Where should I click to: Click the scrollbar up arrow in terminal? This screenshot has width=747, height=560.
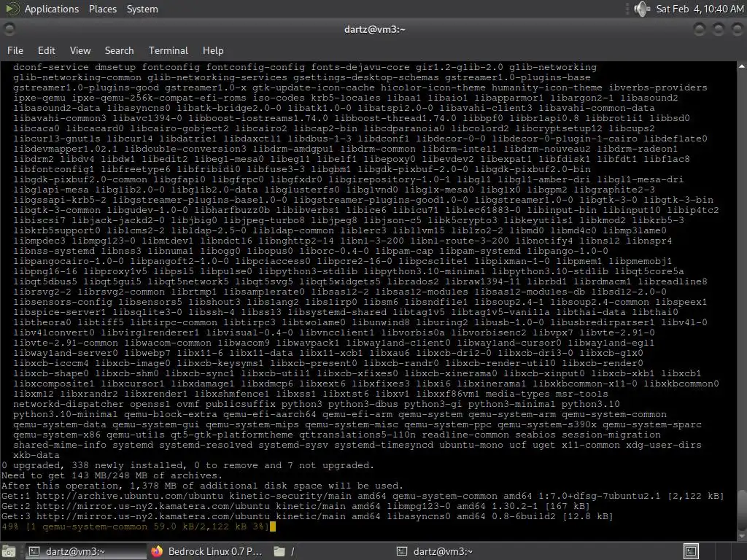click(742, 66)
